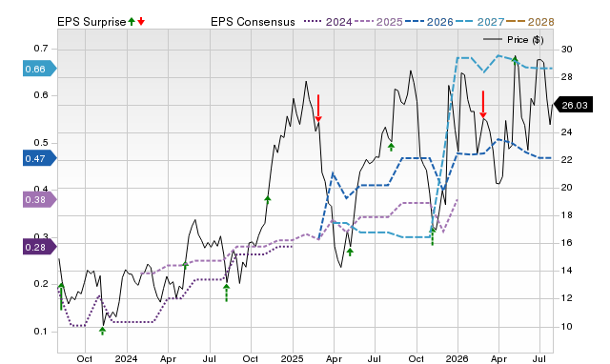The width and height of the screenshot is (610, 364).
Task: Select the 2028 consensus legend entry
Action: [530, 22]
